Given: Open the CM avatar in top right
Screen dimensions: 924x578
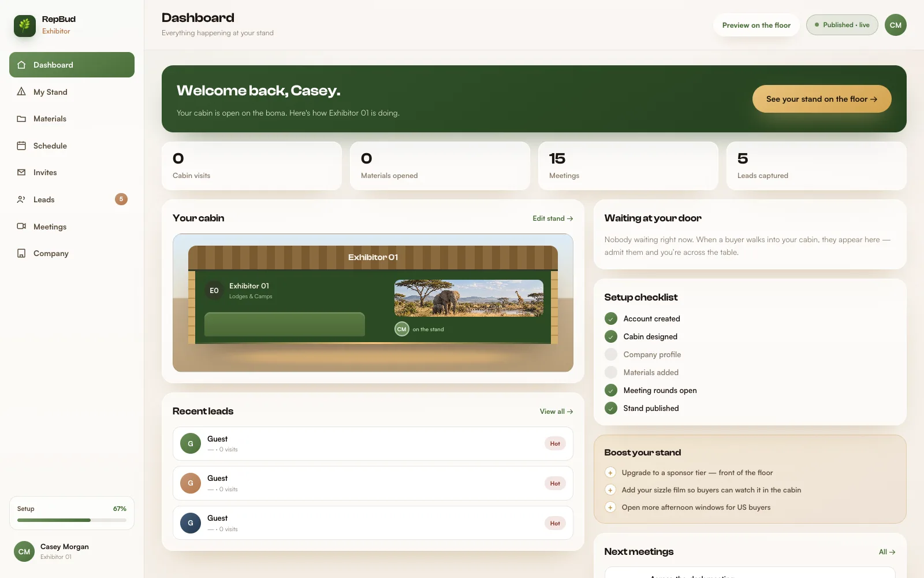Looking at the screenshot, I should coord(896,25).
